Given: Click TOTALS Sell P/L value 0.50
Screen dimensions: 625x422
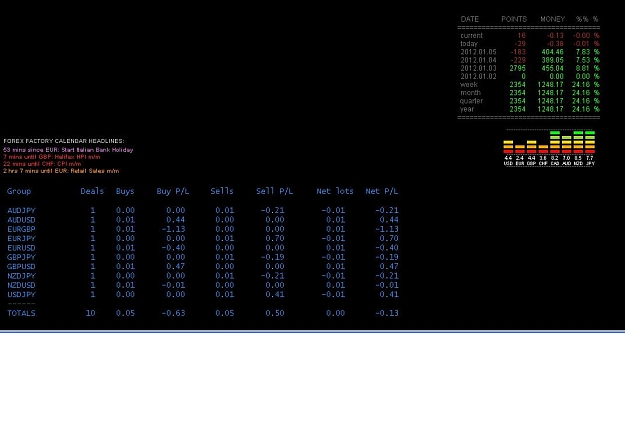Looking at the screenshot, I should pos(275,313).
